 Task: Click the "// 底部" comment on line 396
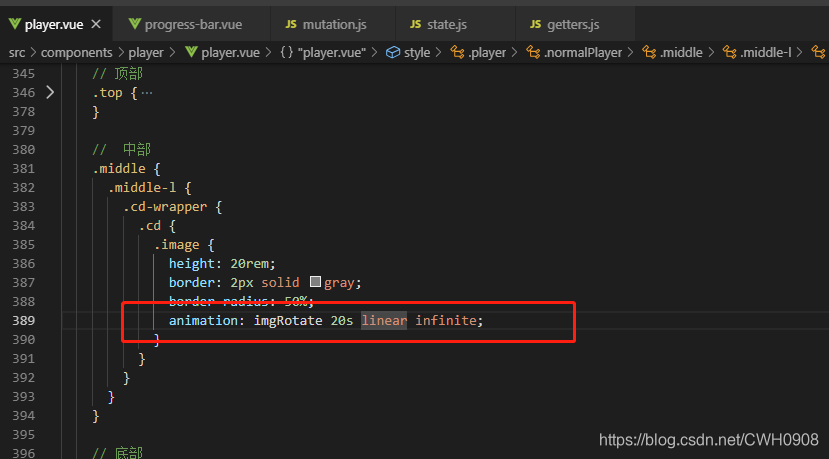tap(117, 453)
